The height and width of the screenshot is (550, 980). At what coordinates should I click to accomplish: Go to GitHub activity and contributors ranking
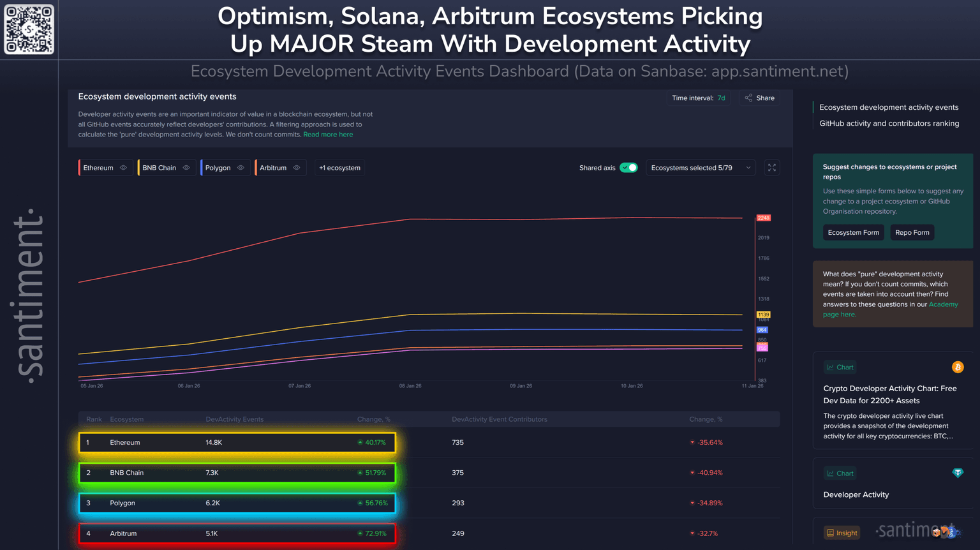click(x=889, y=124)
